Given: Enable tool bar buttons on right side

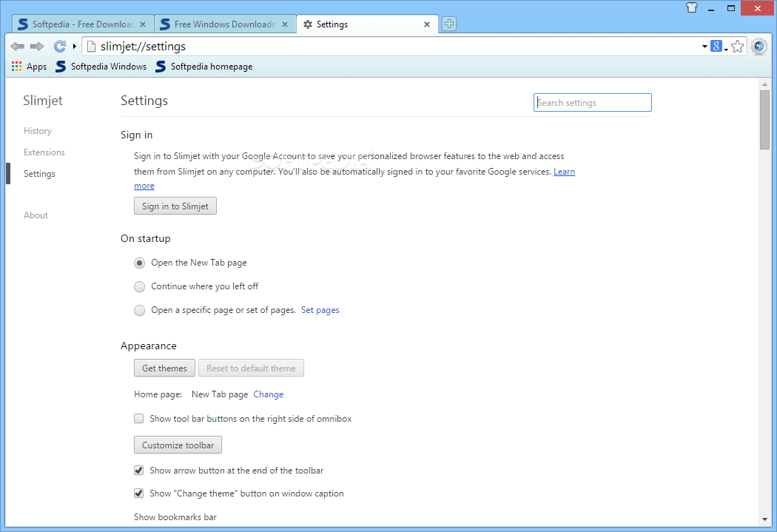Looking at the screenshot, I should [x=139, y=419].
